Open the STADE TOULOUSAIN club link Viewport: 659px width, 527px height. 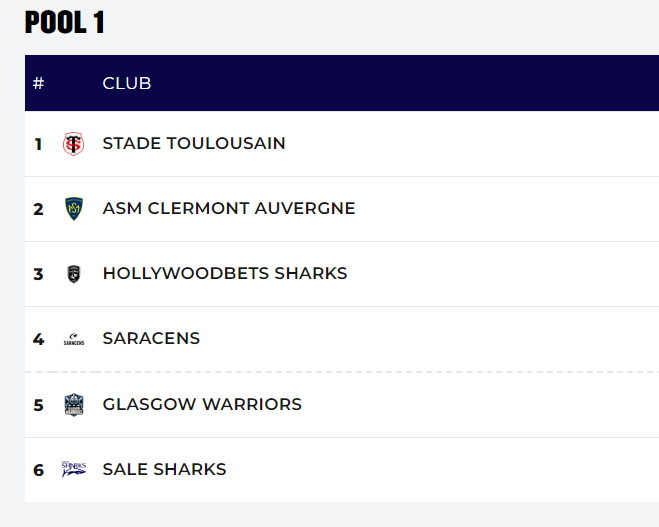[194, 144]
